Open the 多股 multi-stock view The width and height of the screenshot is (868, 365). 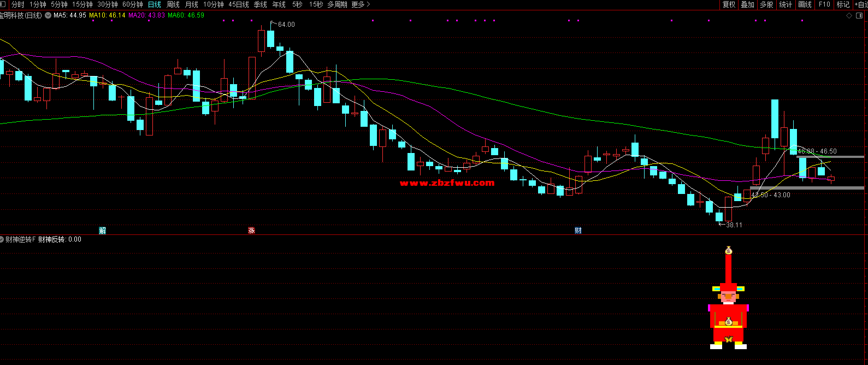766,4
